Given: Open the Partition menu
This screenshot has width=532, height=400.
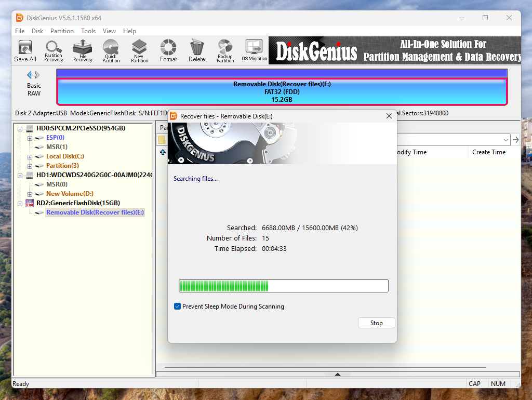Looking at the screenshot, I should 62,31.
